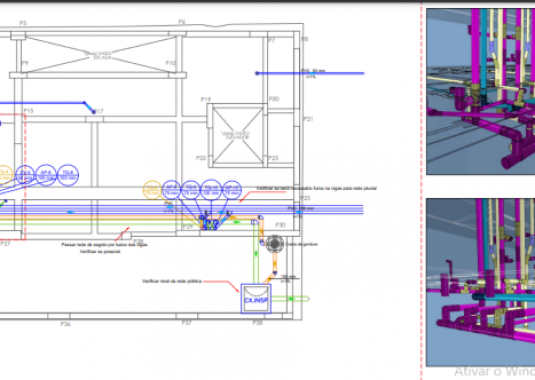
Task: Click the blue TQ-8 tag circle on left
Action: click(68, 175)
